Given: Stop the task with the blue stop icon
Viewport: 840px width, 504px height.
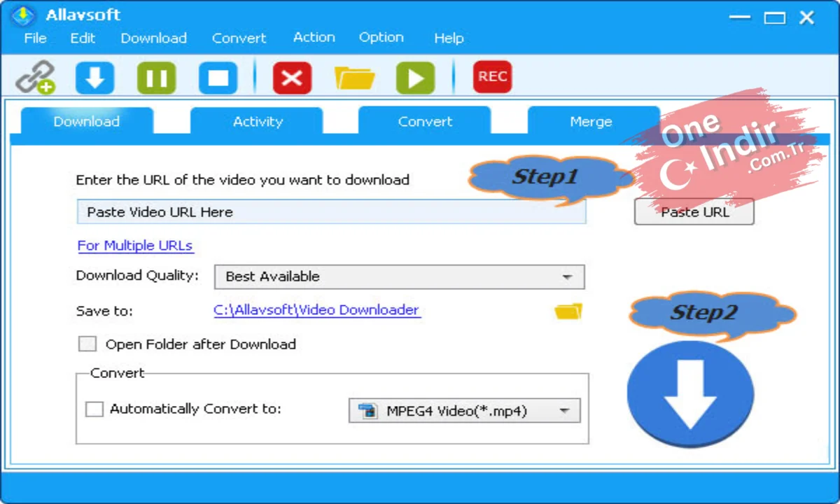Looking at the screenshot, I should pyautogui.click(x=218, y=77).
